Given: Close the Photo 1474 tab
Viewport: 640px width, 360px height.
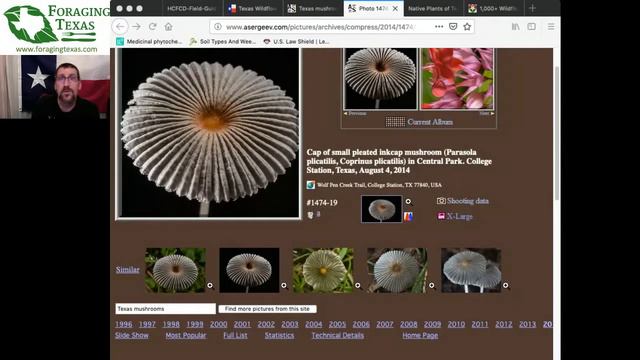Looking at the screenshot, I should (395, 8).
